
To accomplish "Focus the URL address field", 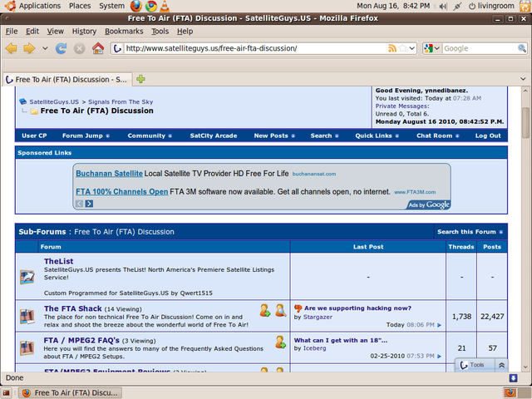I will (x=255, y=48).
